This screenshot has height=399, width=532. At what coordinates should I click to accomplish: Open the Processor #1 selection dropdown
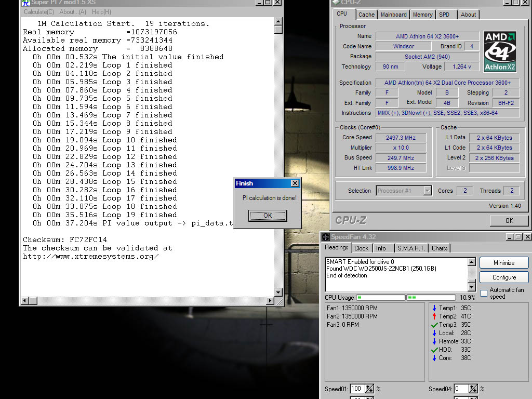click(427, 191)
